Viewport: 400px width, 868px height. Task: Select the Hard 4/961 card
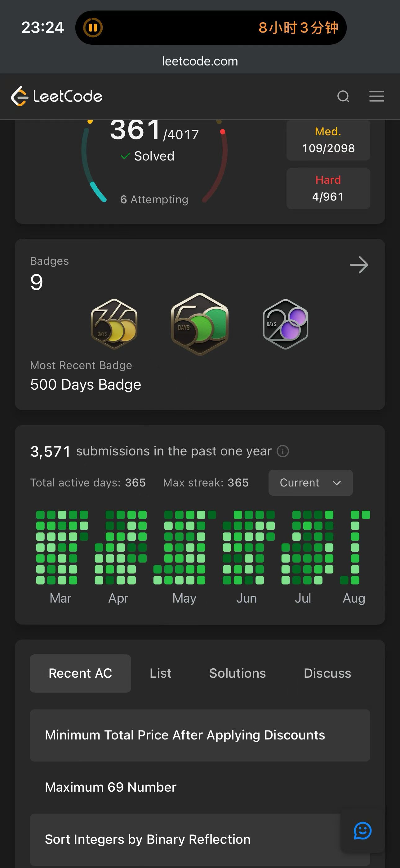pos(328,188)
